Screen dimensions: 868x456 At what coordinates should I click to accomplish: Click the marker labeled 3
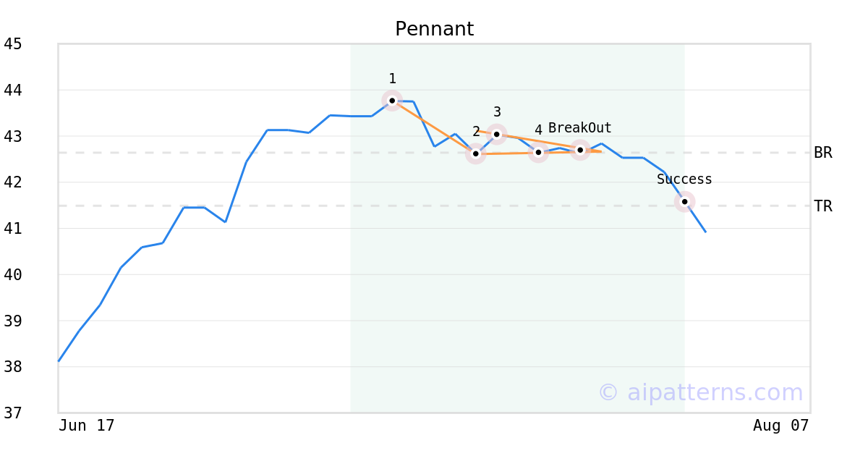coord(496,134)
